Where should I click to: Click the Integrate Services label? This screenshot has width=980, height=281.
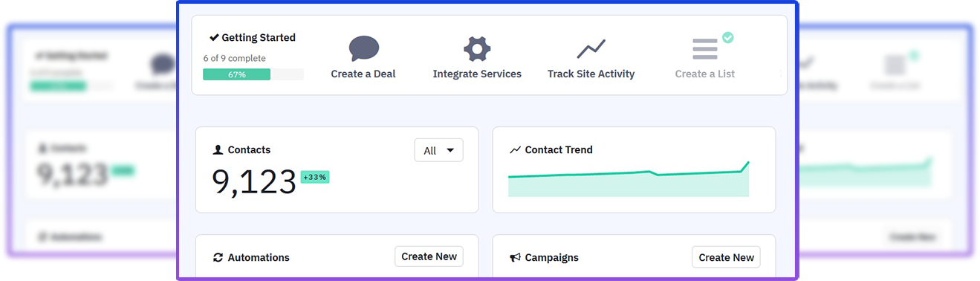point(477,74)
